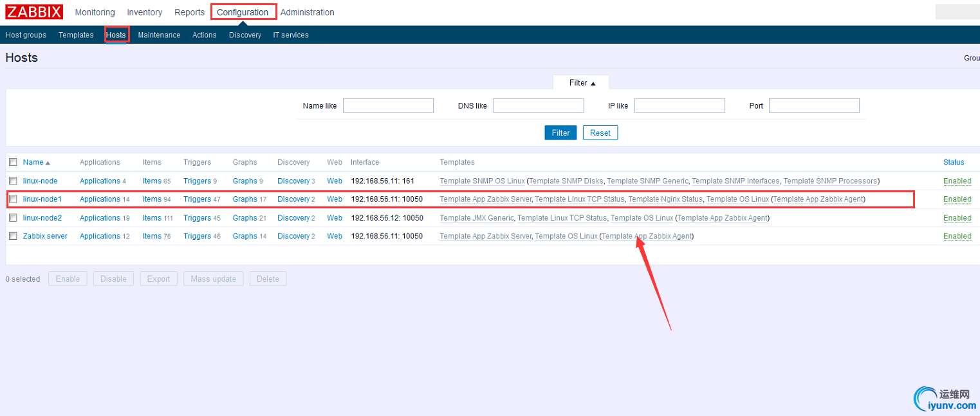Open Template SNMP Disks link

[566, 181]
